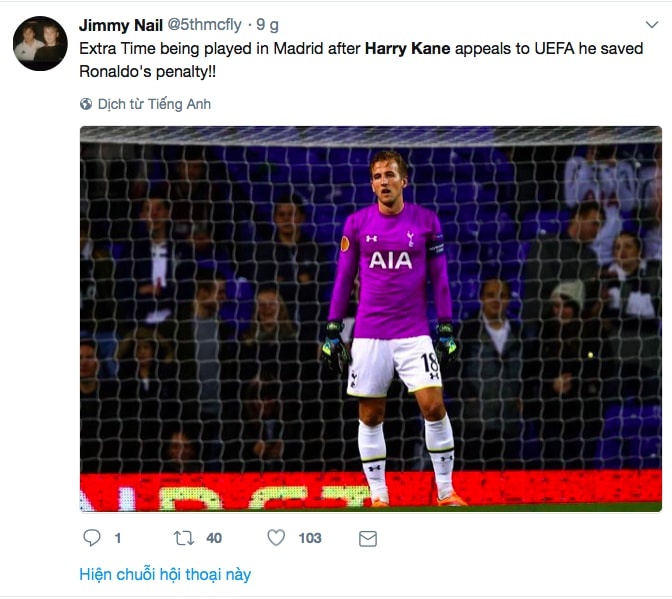Click the AIA jersey logo in the photo
This screenshot has width=672, height=599.
[390, 260]
